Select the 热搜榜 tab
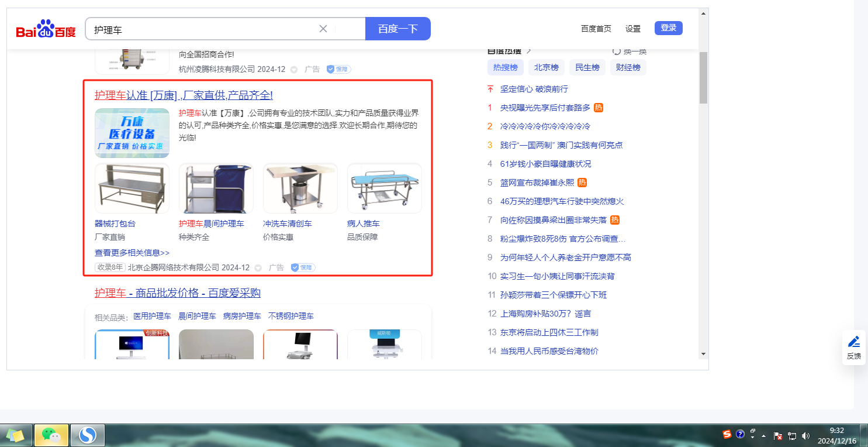This screenshot has height=447, width=868. pos(506,67)
